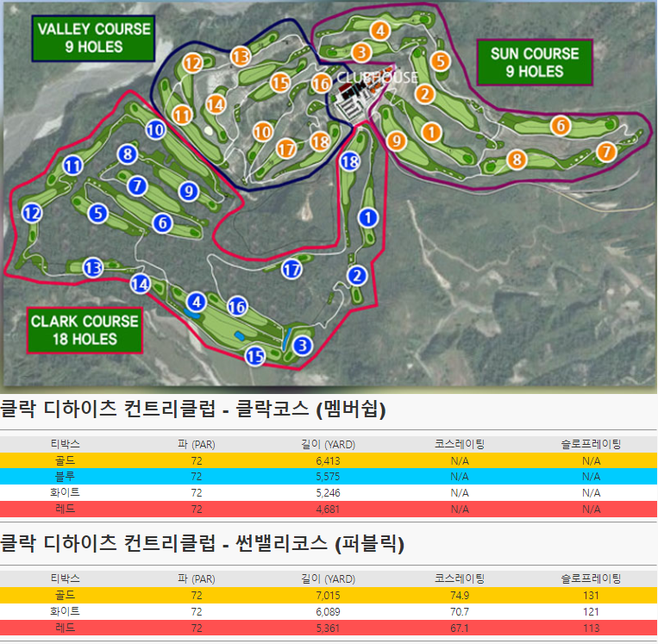This screenshot has width=658, height=644.
Task: Click blue hole 9 marker
Action: click(188, 191)
